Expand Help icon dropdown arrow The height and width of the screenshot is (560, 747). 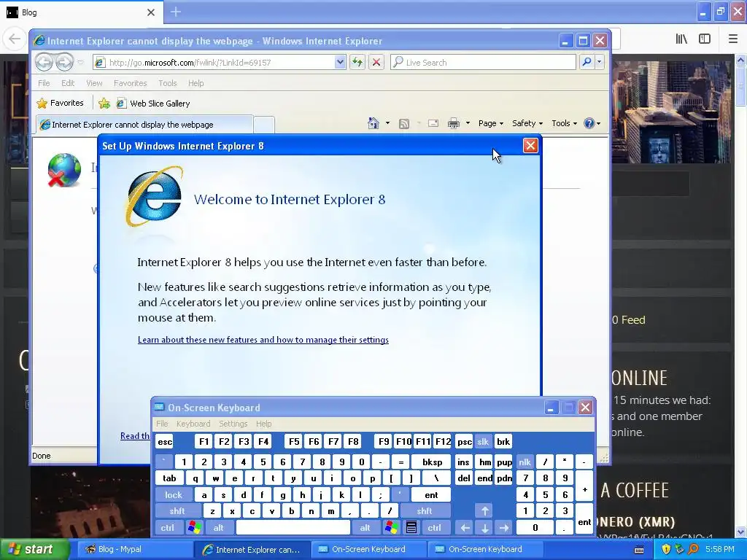[599, 123]
